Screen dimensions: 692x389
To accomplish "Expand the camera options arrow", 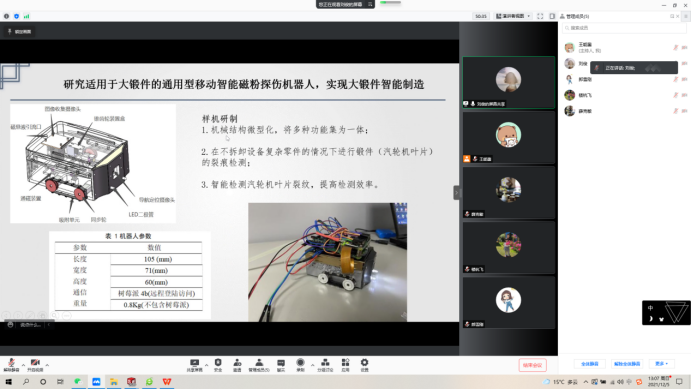I will (x=47, y=365).
